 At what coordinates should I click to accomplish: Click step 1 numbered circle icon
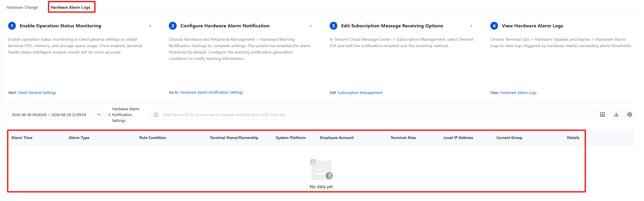tap(12, 26)
